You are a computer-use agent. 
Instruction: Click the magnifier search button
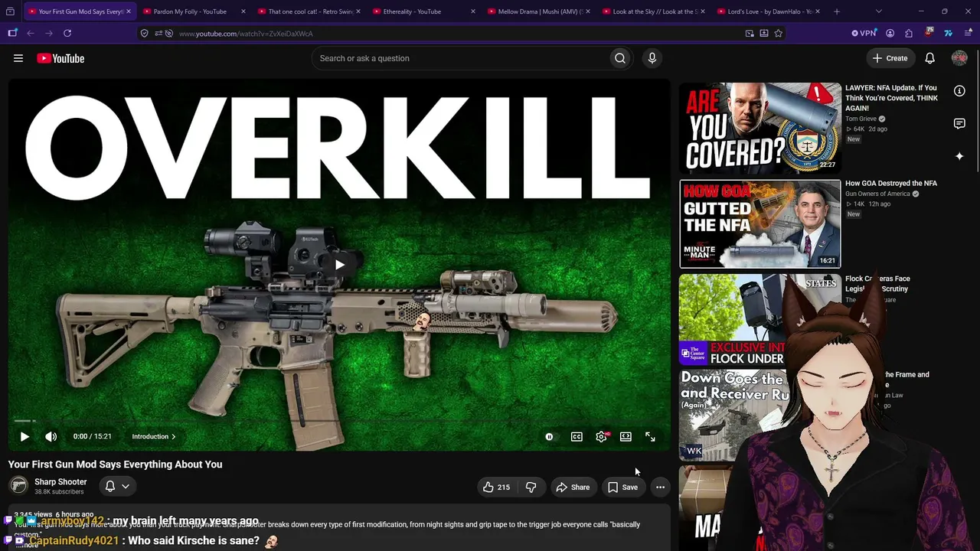(x=620, y=58)
